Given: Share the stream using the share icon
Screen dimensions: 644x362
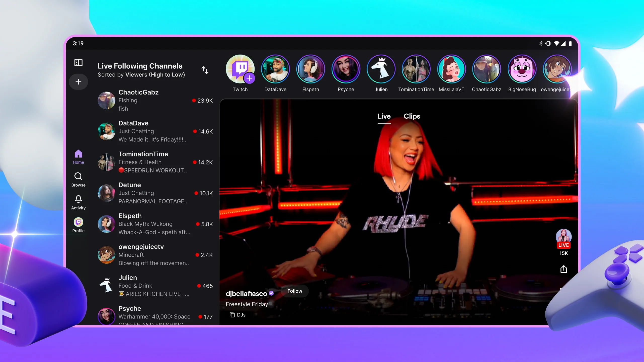Looking at the screenshot, I should coord(563,269).
